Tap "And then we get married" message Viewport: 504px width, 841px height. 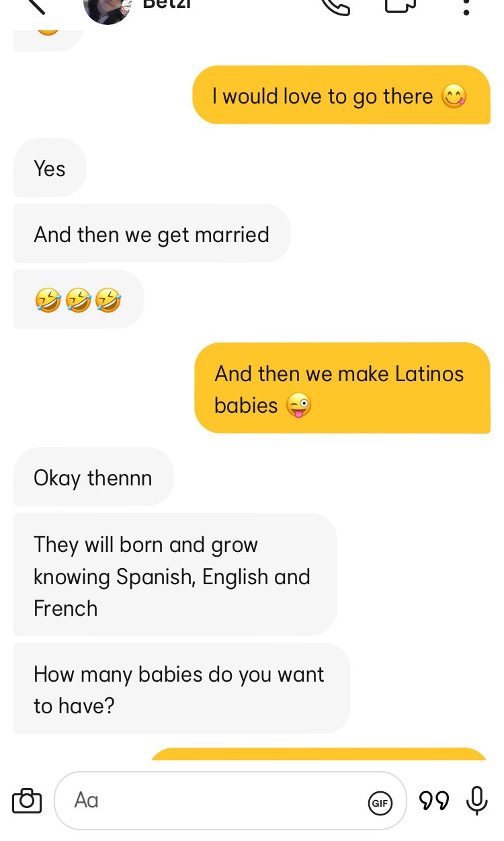tap(152, 233)
